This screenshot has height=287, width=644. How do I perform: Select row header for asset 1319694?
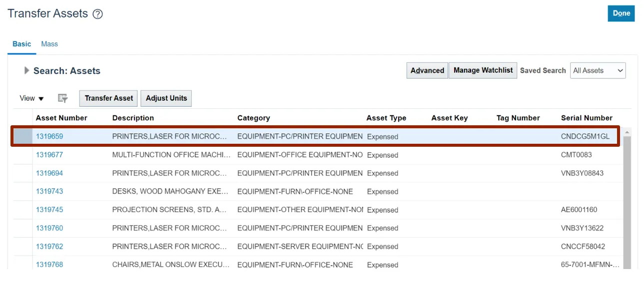tap(22, 173)
